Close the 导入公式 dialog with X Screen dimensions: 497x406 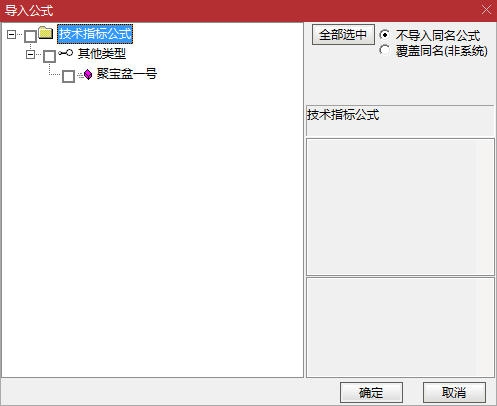point(486,10)
